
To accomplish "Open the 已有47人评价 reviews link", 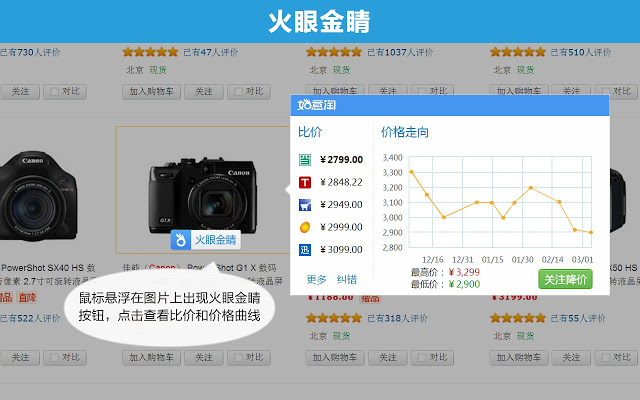I will point(211,52).
